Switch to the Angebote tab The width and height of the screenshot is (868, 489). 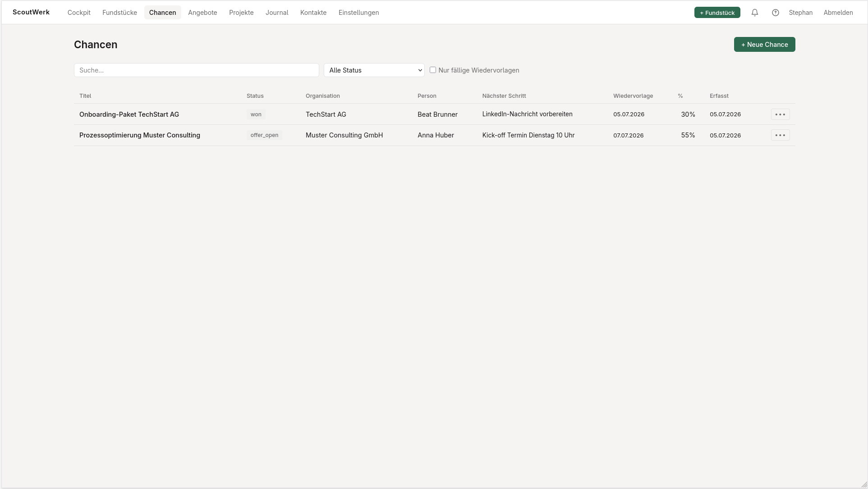tap(202, 13)
